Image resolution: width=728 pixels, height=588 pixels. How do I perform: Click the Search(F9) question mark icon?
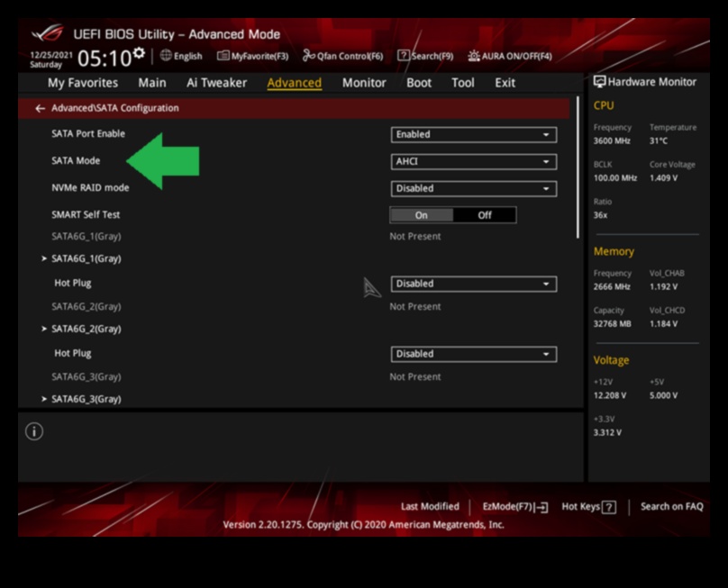click(404, 56)
